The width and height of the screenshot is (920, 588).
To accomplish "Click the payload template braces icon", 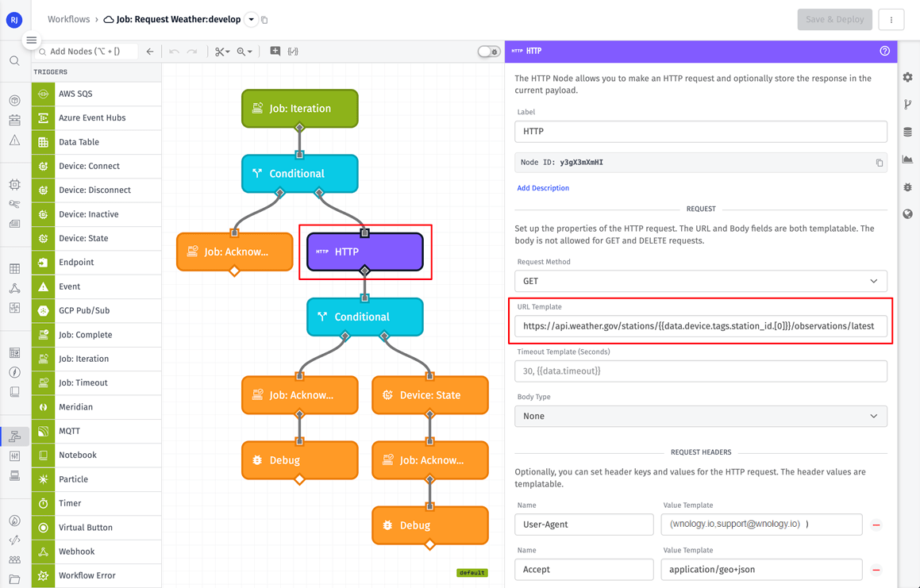I will click(293, 52).
